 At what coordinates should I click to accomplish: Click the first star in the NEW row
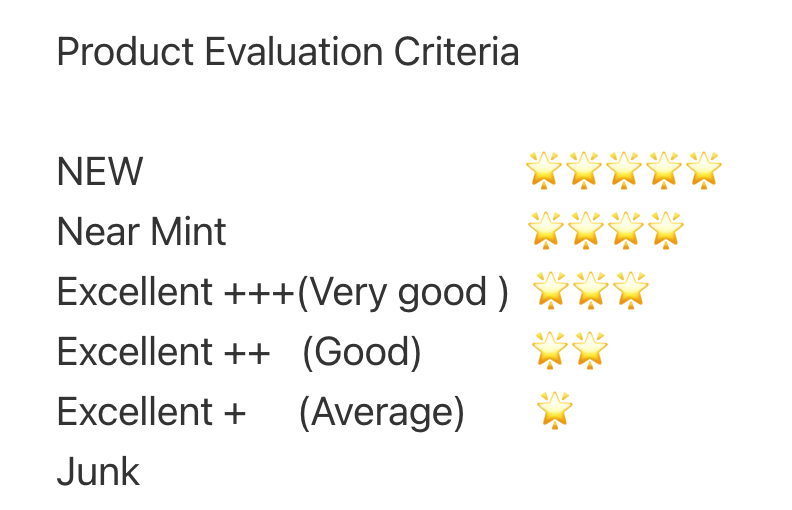pos(543,170)
